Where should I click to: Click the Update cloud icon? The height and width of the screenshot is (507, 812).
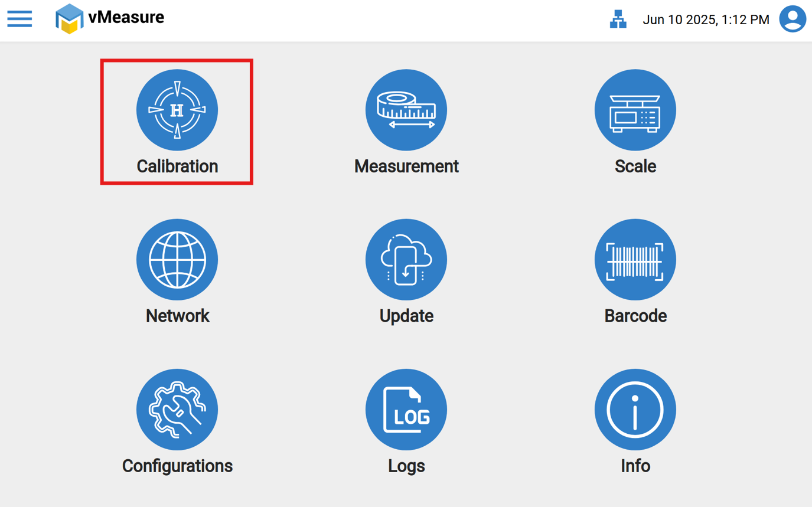(x=406, y=260)
